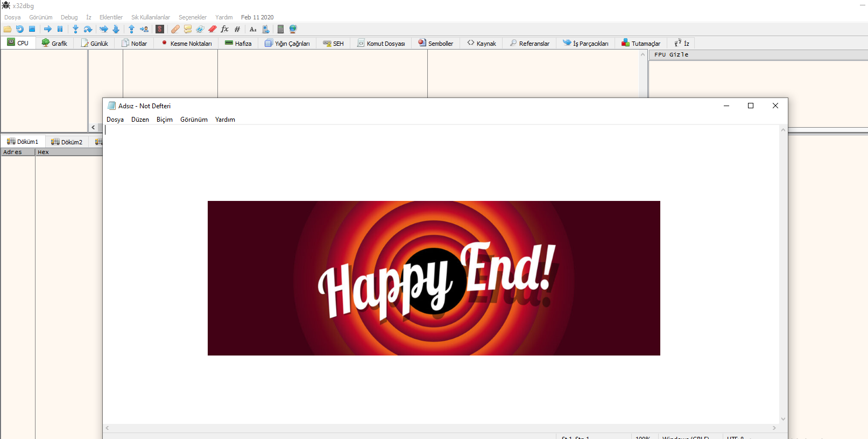The height and width of the screenshot is (439, 868).
Task: Click the globe icon in the toolbar
Action: tap(293, 29)
